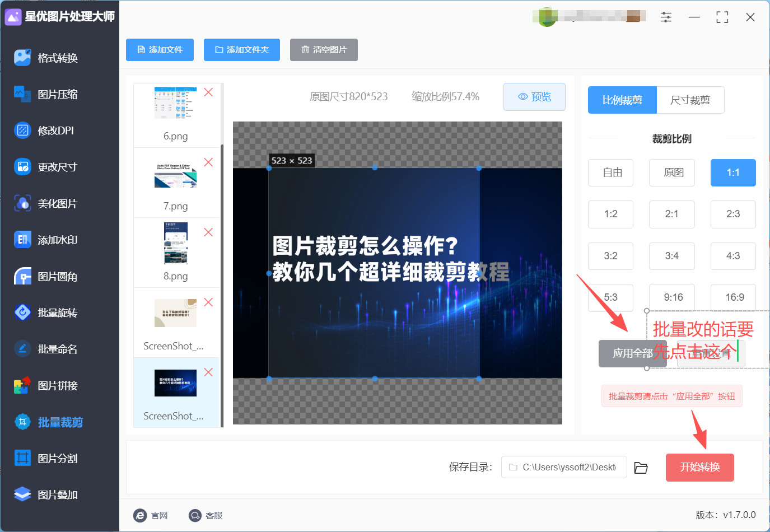The width and height of the screenshot is (770, 532).
Task: Choose the 1:1 crop ratio
Action: pyautogui.click(x=733, y=172)
